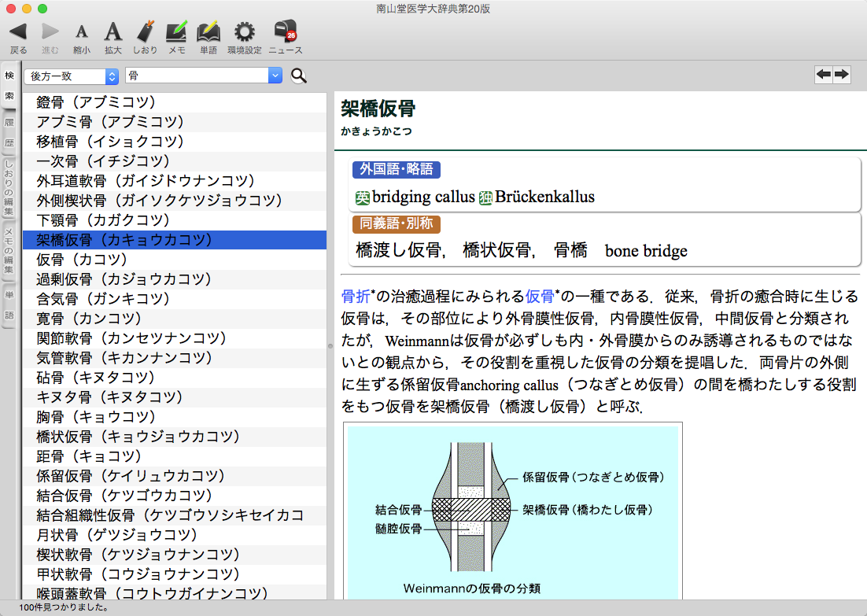Screen dimensions: 867x616
Task: Follow the 骨折 hyperlink in article
Action: coord(355,297)
